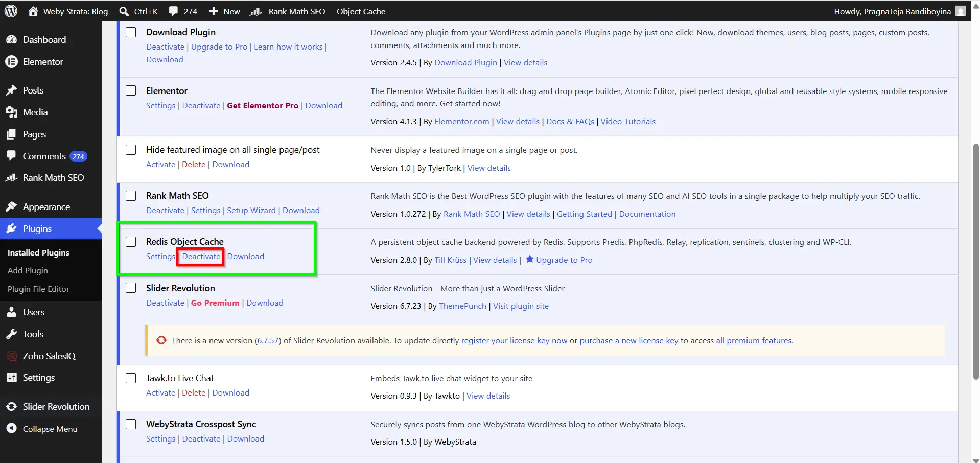Open Rank Math Getting Started link
This screenshot has width=980, height=463.
click(x=584, y=214)
